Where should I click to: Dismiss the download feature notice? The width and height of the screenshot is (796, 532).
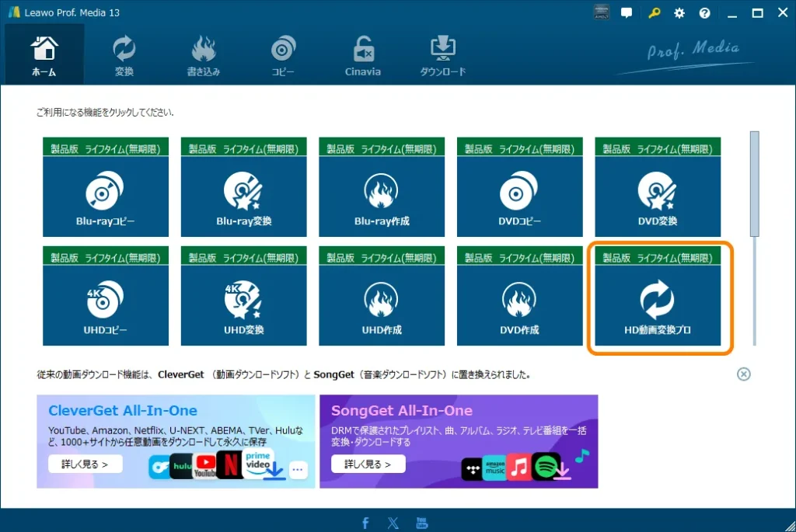pos(744,374)
